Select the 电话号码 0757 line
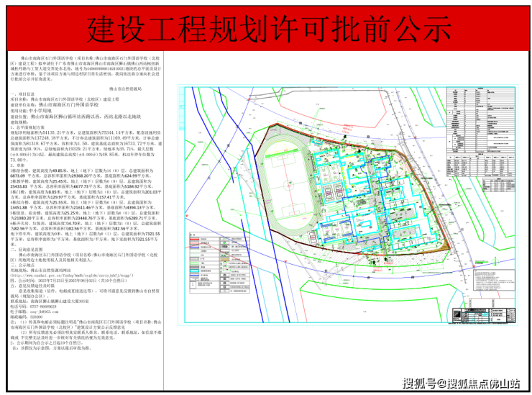The height and width of the screenshot is (395, 532). click(33, 307)
